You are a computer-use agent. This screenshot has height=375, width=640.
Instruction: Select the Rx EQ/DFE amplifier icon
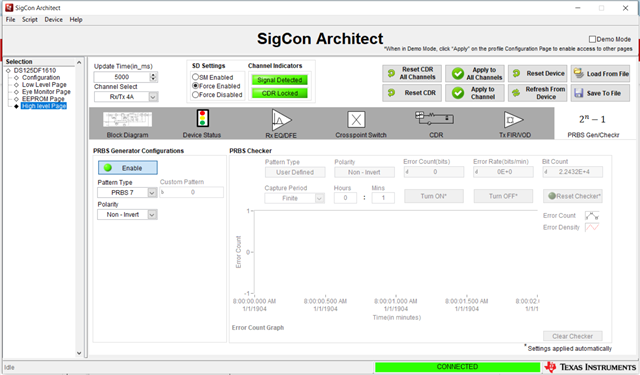282,120
